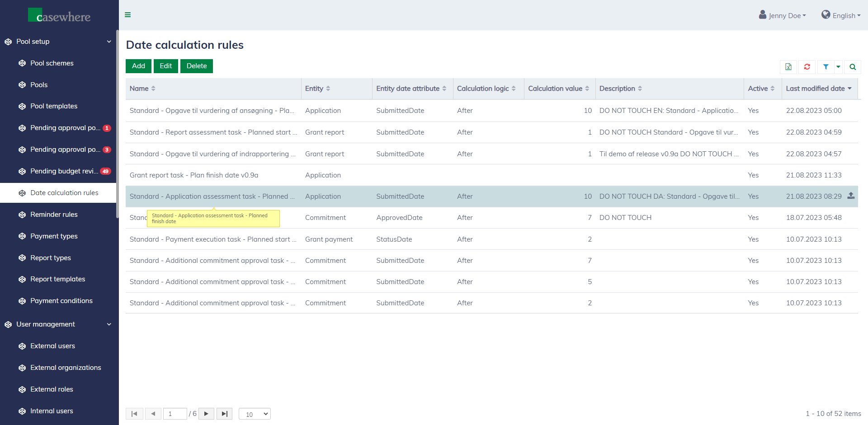Screen dimensions: 868x425
Task: Click the red refresh icon
Action: (x=807, y=67)
